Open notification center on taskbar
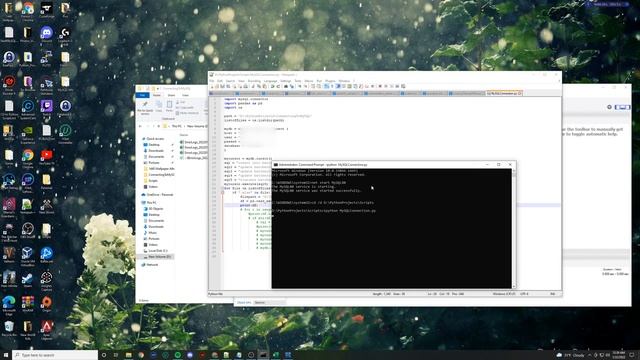640x360 pixels. tap(632, 355)
